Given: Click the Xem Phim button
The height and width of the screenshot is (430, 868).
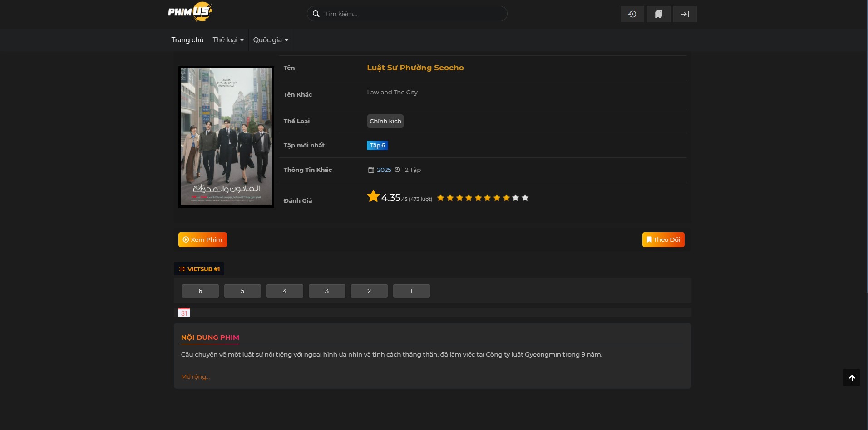Looking at the screenshot, I should tap(202, 239).
